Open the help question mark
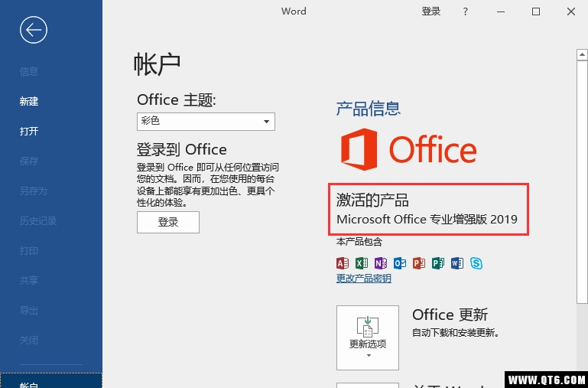588x388 pixels. point(466,11)
